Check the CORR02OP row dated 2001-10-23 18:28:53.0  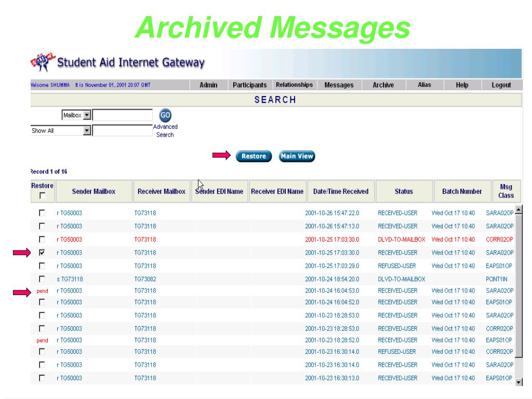pos(42,328)
